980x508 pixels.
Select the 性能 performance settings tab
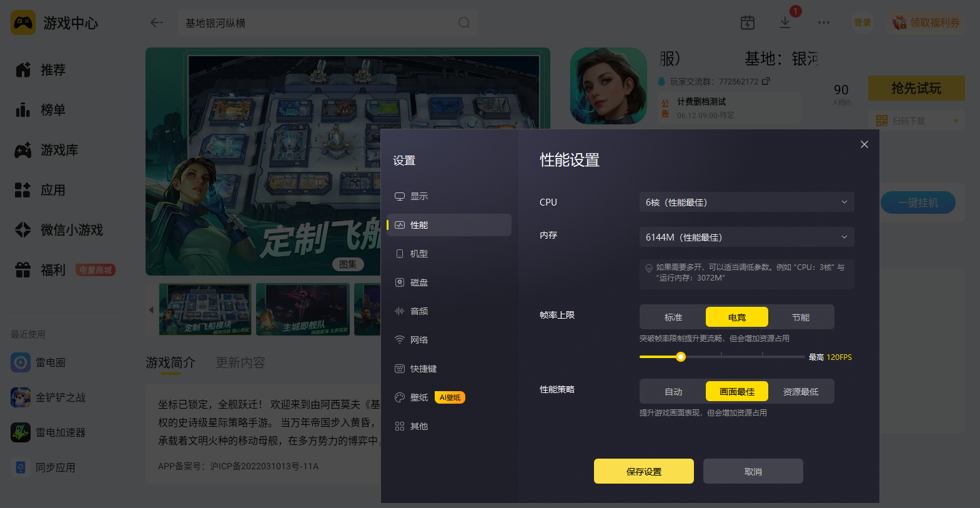point(449,225)
